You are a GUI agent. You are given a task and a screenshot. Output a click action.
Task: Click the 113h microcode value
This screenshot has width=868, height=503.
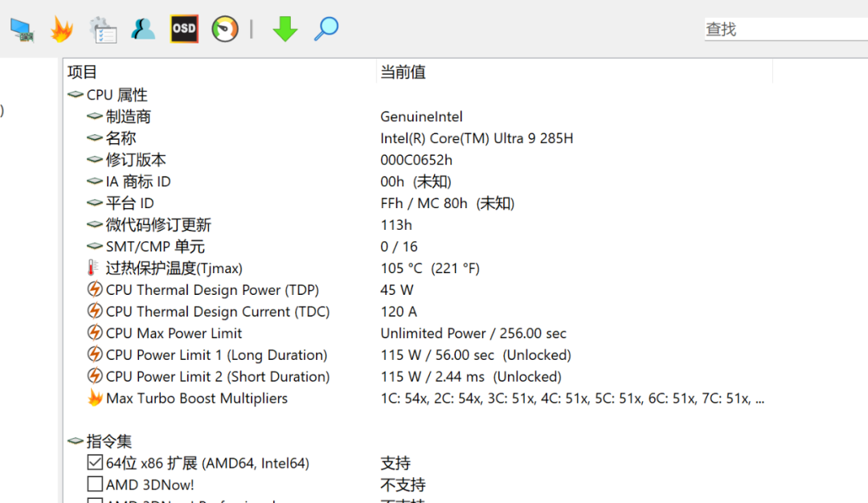pyautogui.click(x=396, y=225)
